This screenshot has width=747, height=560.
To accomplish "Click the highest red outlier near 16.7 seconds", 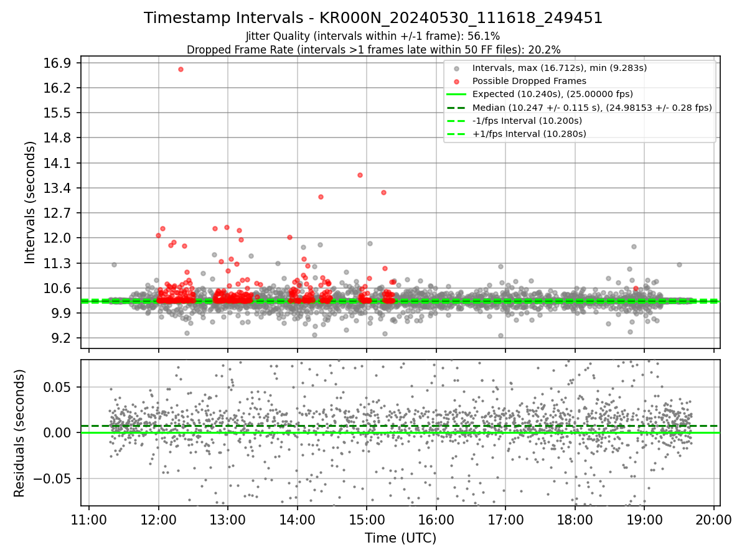I will tap(181, 69).
